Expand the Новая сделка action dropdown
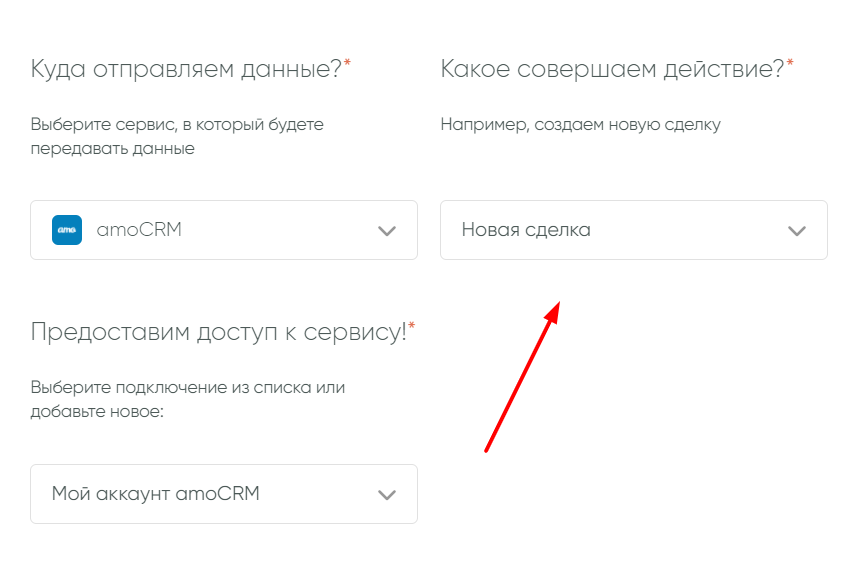This screenshot has width=865, height=588. pyautogui.click(x=633, y=230)
